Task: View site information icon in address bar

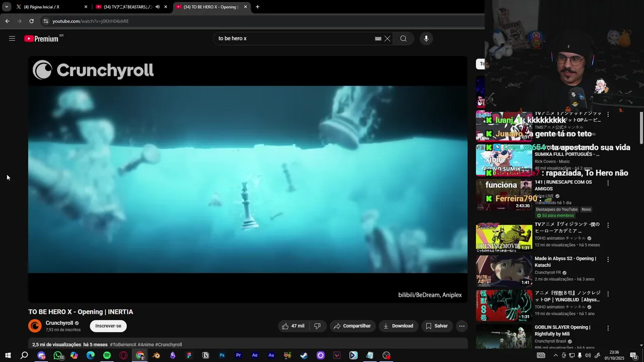Action: pyautogui.click(x=46, y=21)
